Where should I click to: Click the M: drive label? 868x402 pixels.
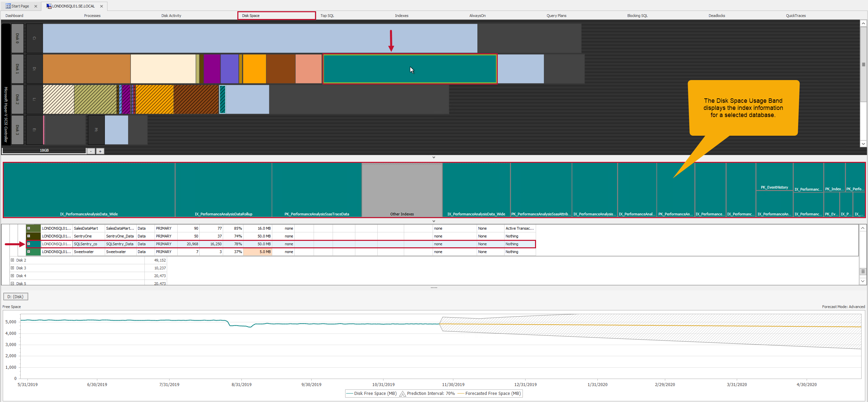tap(96, 130)
